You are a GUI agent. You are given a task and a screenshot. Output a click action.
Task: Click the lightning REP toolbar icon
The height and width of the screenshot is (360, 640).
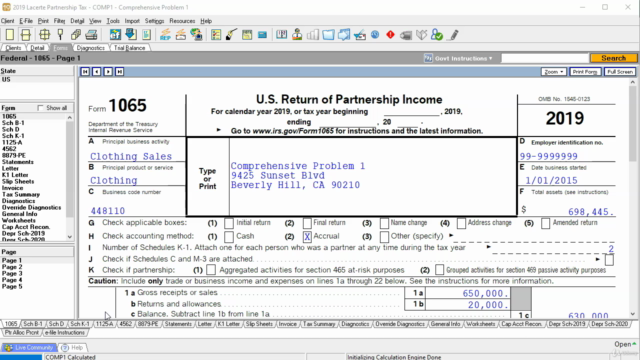click(x=165, y=35)
